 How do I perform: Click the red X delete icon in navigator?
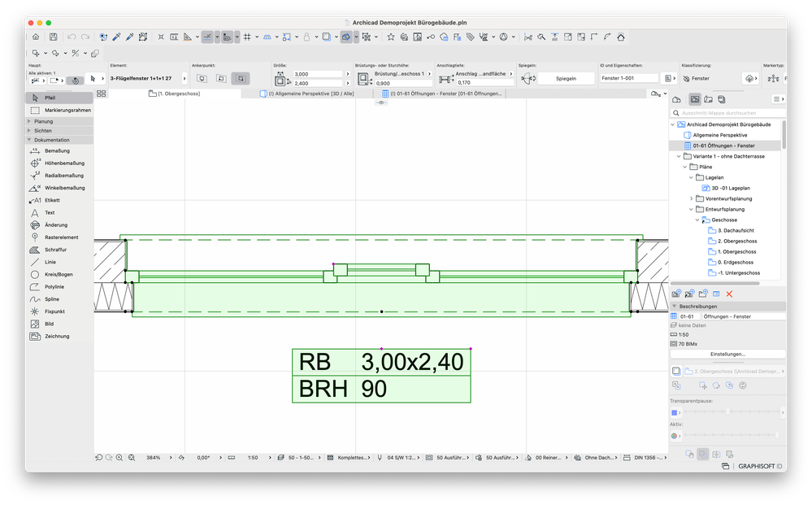click(x=729, y=294)
